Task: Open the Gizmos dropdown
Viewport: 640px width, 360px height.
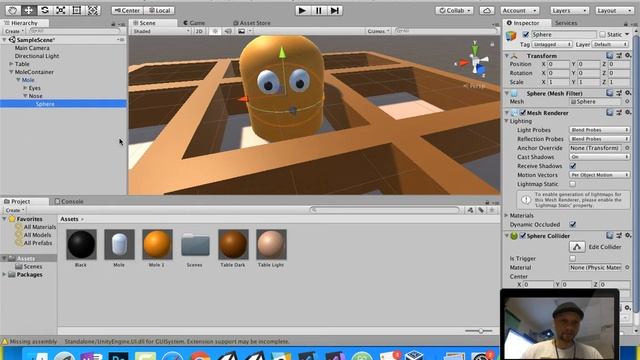Action: [x=378, y=31]
